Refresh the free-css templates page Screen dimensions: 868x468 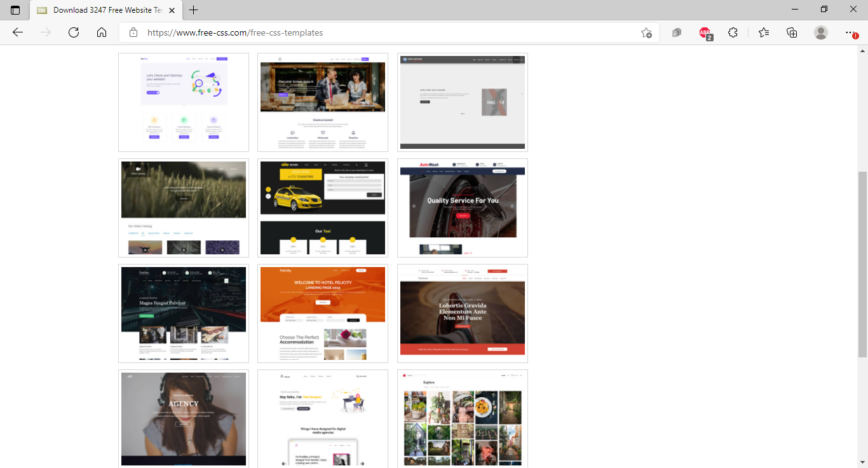[73, 32]
